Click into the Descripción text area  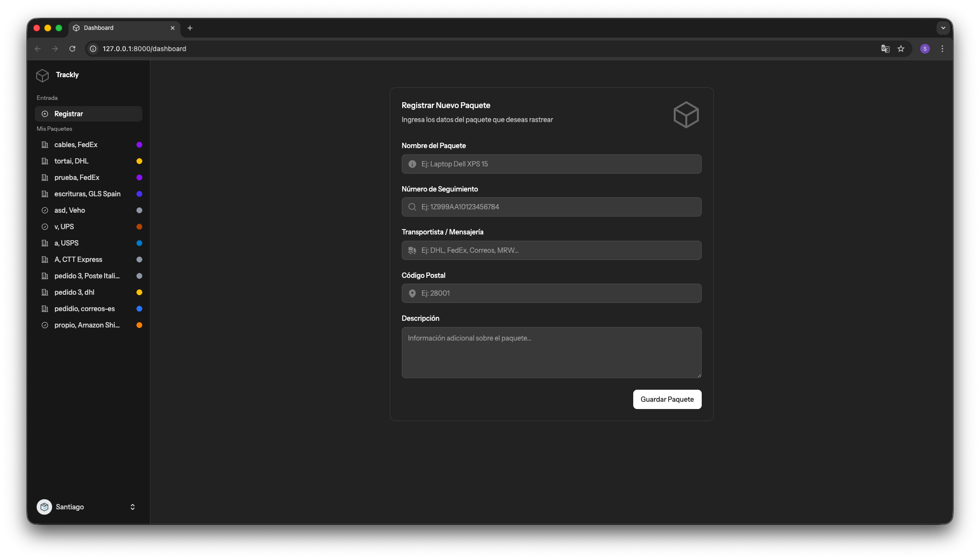pyautogui.click(x=551, y=353)
